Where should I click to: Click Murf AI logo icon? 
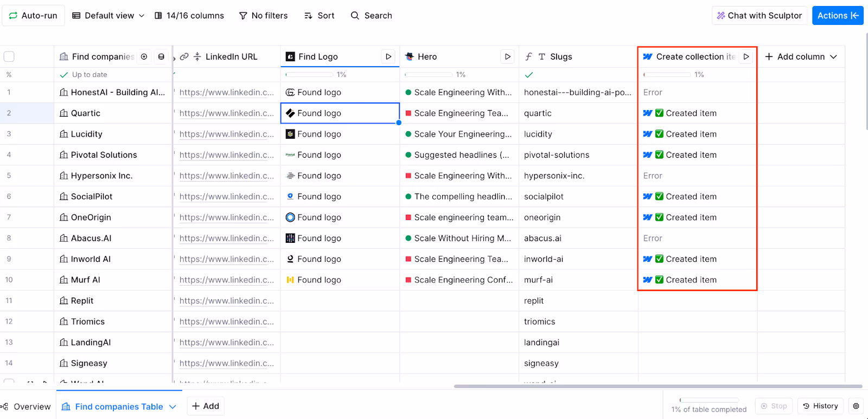pyautogui.click(x=290, y=280)
